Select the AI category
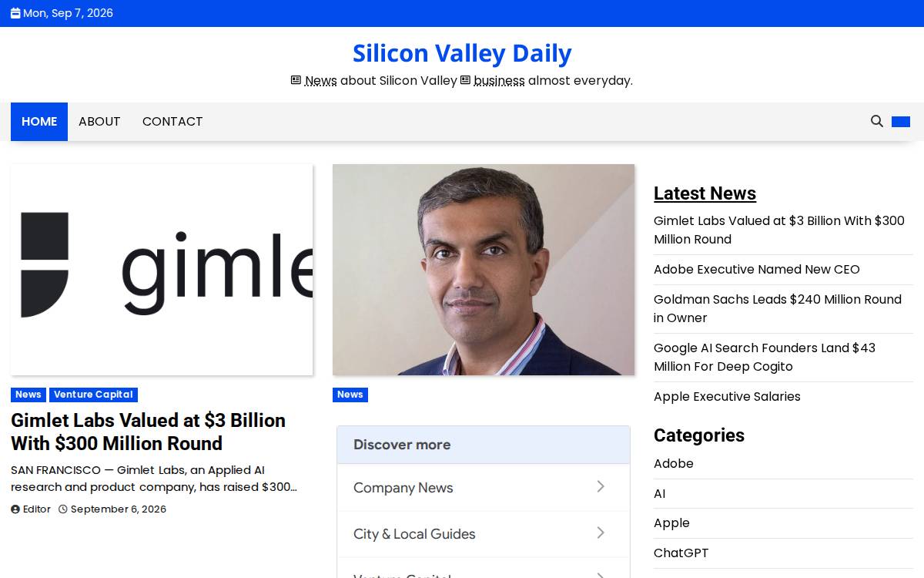This screenshot has width=924, height=578. point(660,494)
